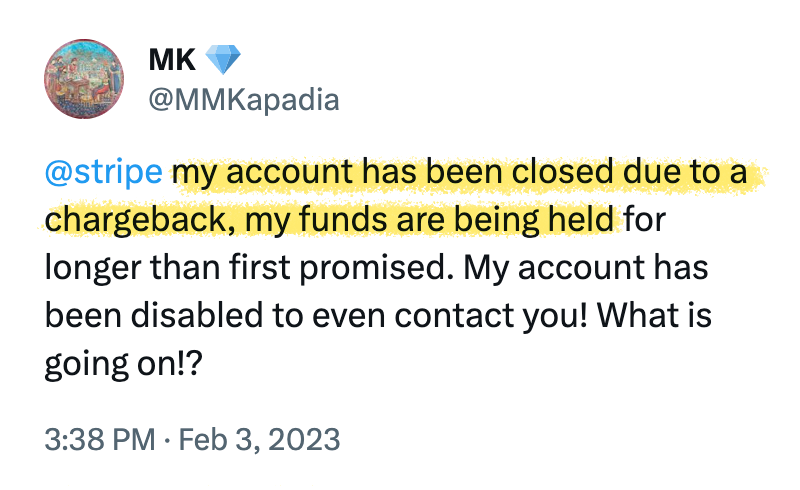The height and width of the screenshot is (490, 800).
Task: Click 'My account has' on the third line
Action: click(586, 268)
